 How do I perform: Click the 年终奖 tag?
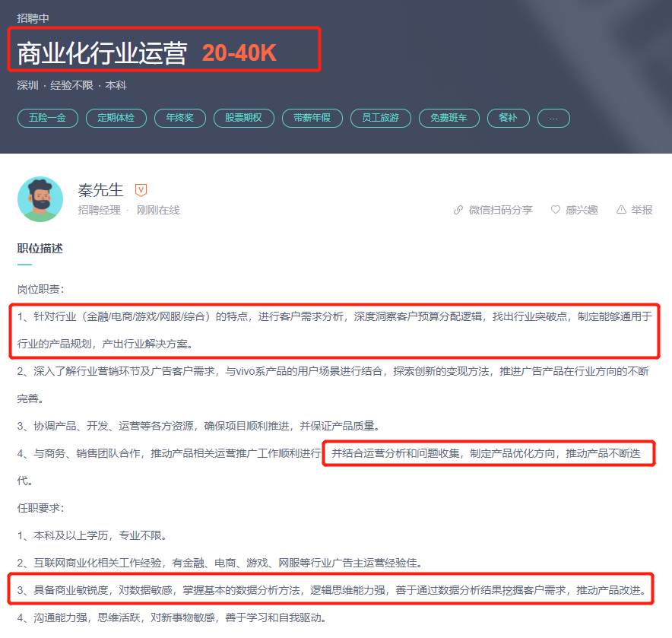(180, 119)
